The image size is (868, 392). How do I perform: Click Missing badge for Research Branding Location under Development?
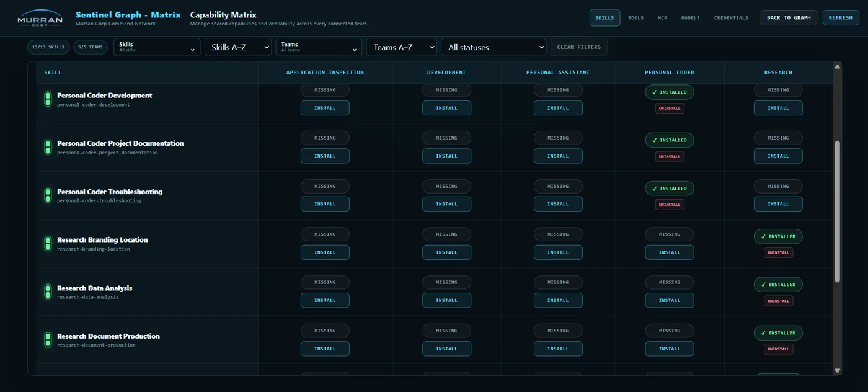point(446,234)
